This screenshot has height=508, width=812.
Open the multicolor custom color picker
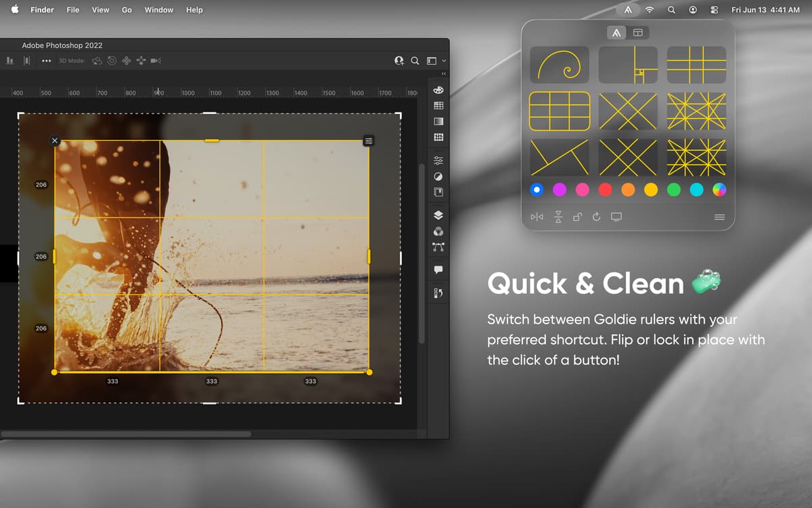click(x=719, y=190)
